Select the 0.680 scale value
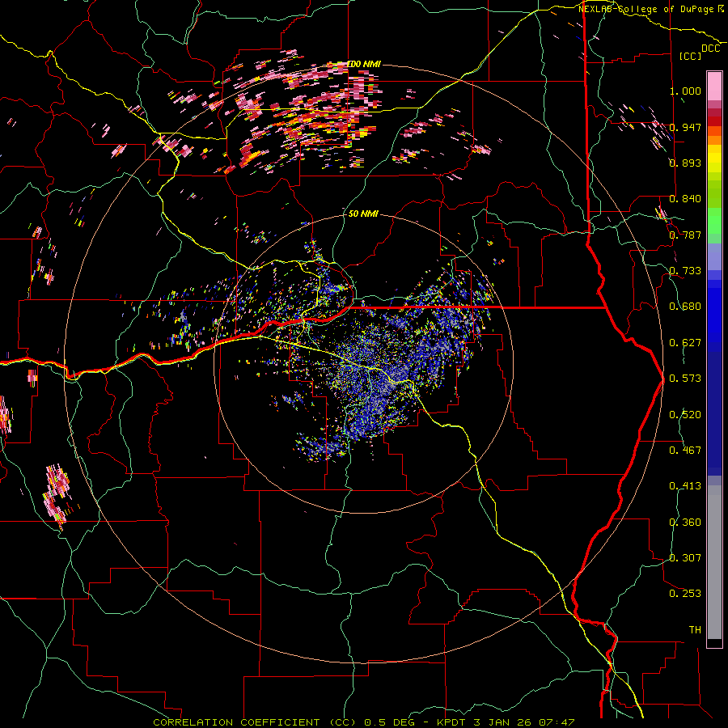 click(x=685, y=307)
